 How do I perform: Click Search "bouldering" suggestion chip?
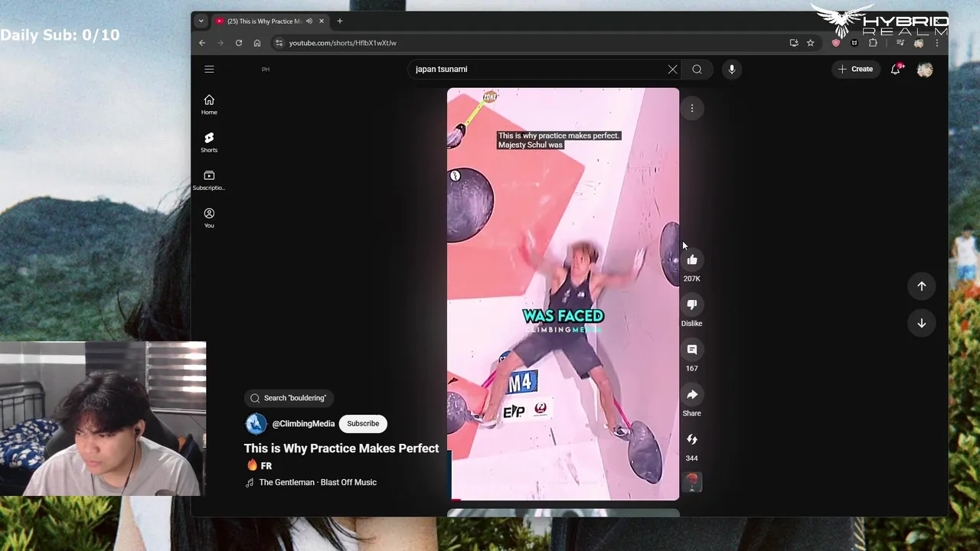tap(289, 398)
